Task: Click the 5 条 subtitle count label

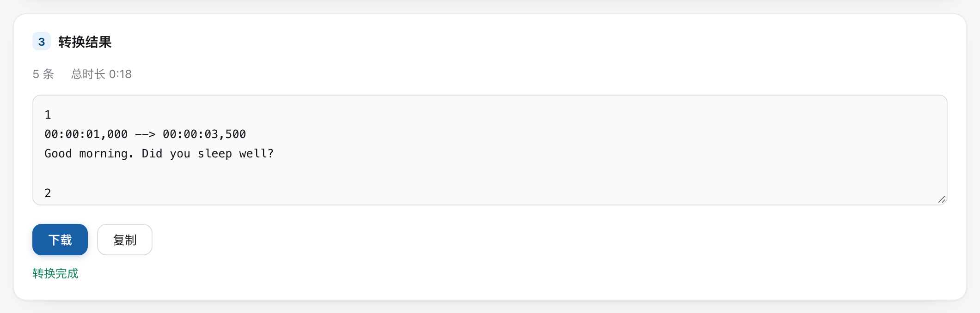Action: coord(43,74)
